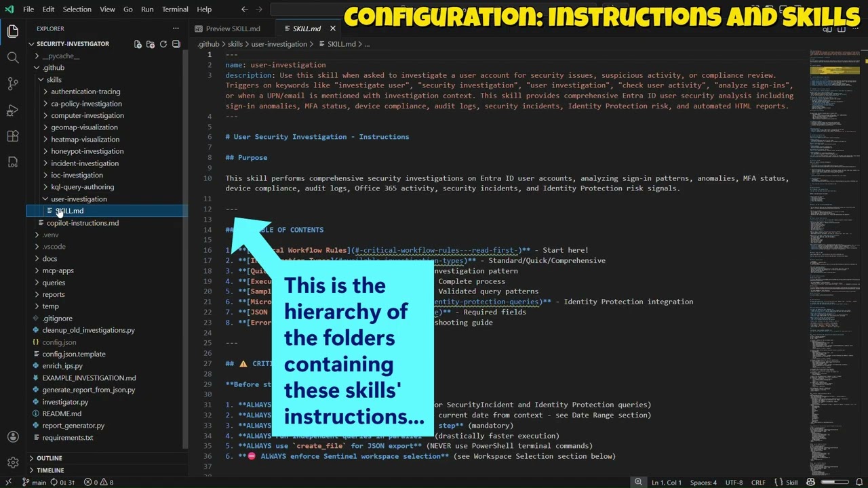Click the New File icon in Explorer
Image resolution: width=868 pixels, height=488 pixels.
138,44
